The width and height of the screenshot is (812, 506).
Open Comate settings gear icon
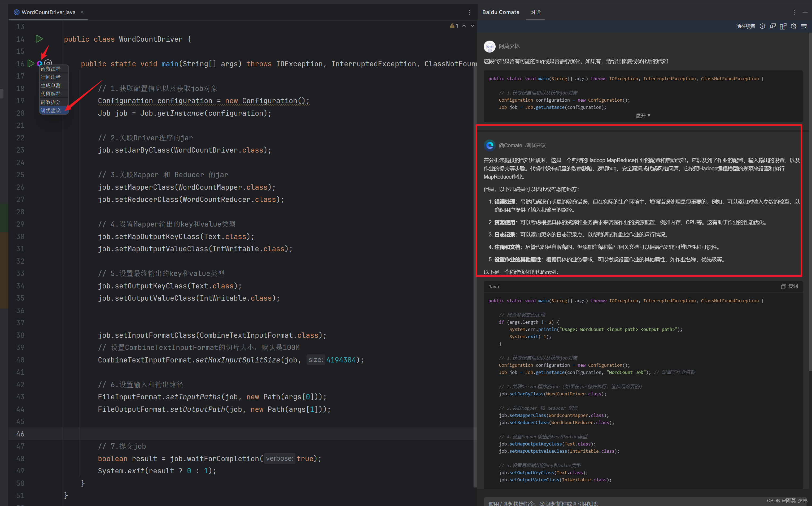point(793,26)
